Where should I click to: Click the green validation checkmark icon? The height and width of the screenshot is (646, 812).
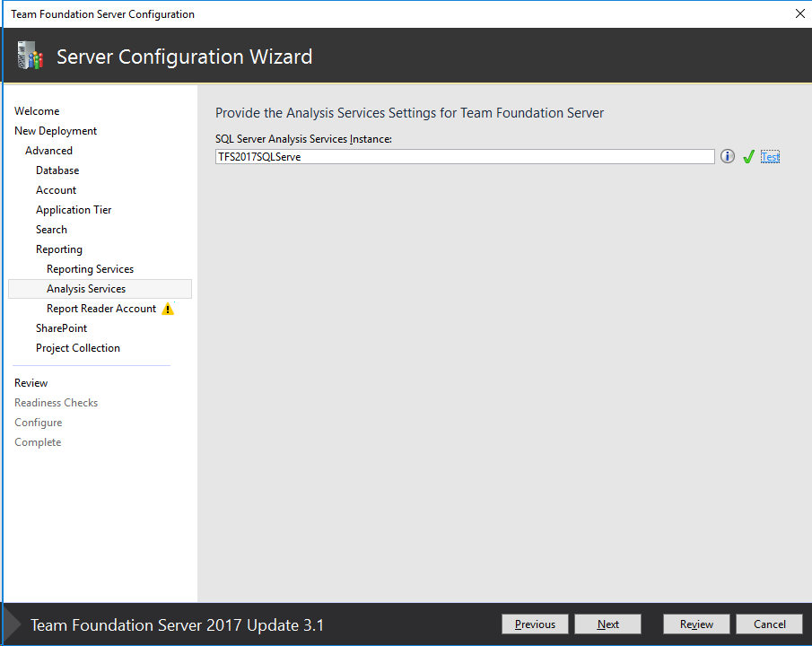pyautogui.click(x=748, y=155)
